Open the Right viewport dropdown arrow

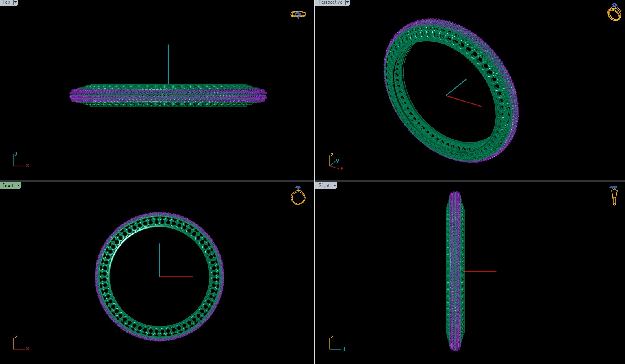tap(335, 185)
